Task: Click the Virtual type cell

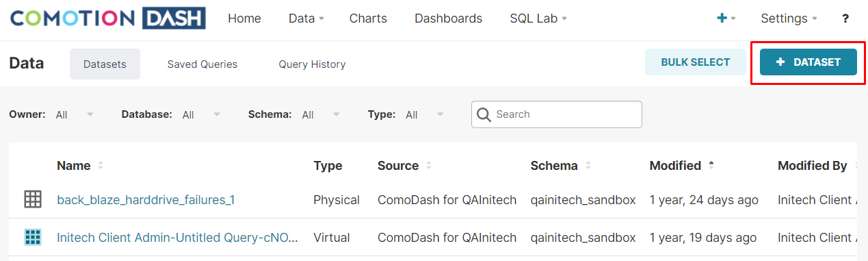Action: (x=332, y=238)
